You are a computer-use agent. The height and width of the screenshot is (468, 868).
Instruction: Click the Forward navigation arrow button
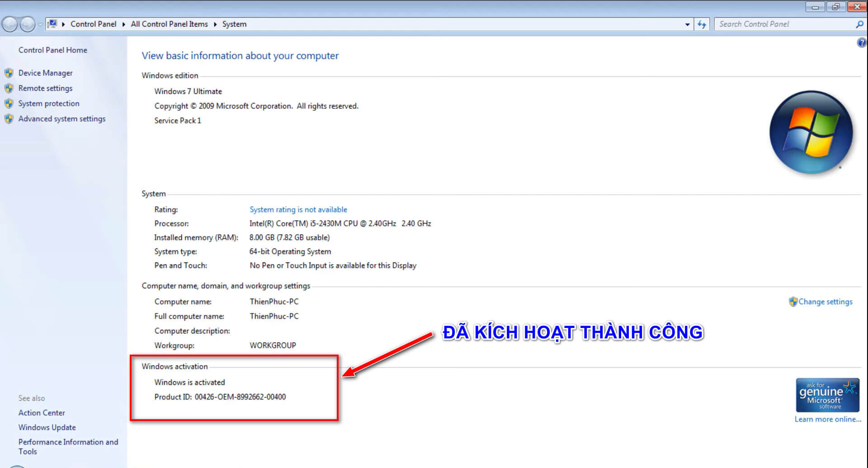pyautogui.click(x=28, y=24)
